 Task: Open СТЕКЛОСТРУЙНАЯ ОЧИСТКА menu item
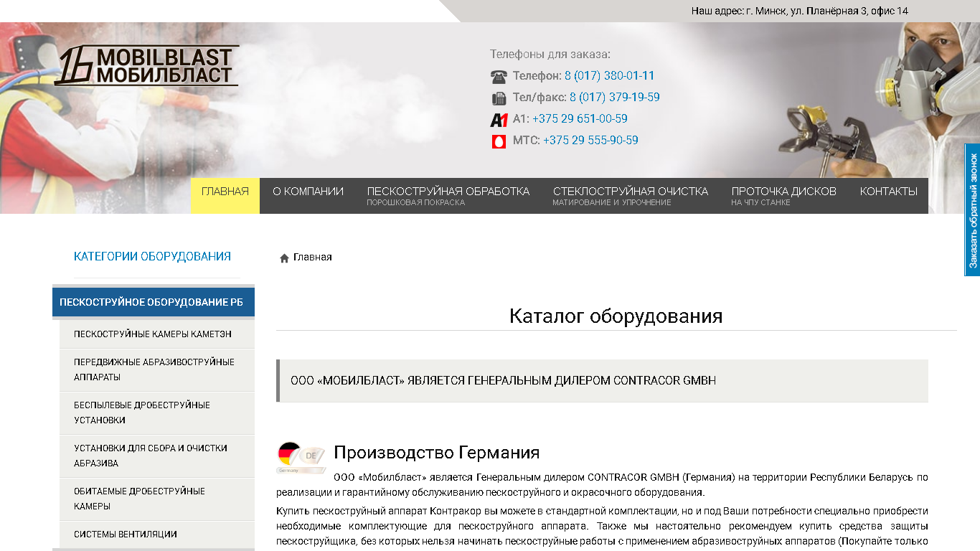tap(631, 196)
